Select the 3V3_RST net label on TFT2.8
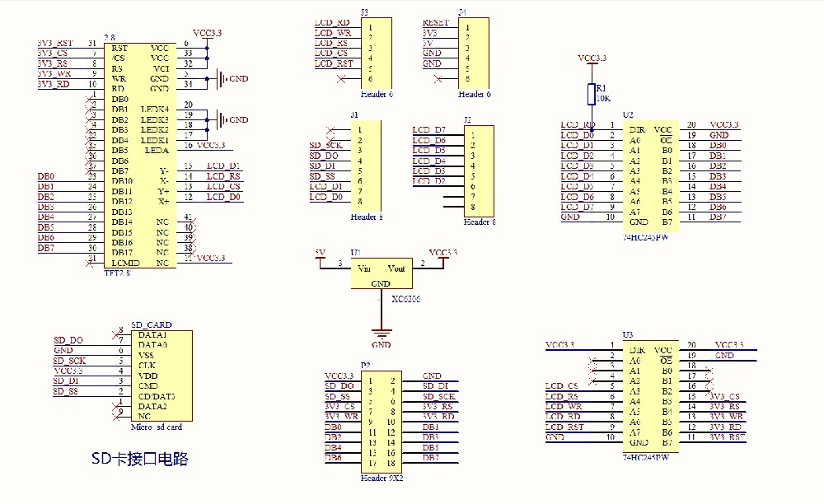This screenshot has width=824, height=504. pos(55,43)
